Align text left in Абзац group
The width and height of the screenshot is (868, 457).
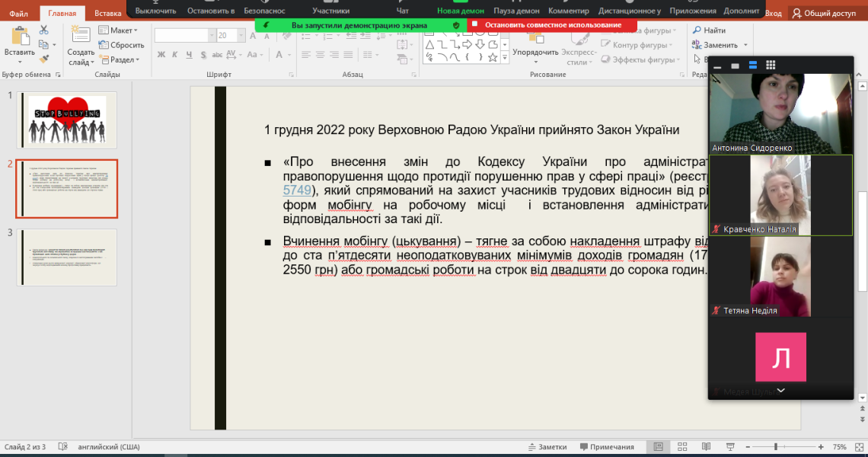(306, 54)
